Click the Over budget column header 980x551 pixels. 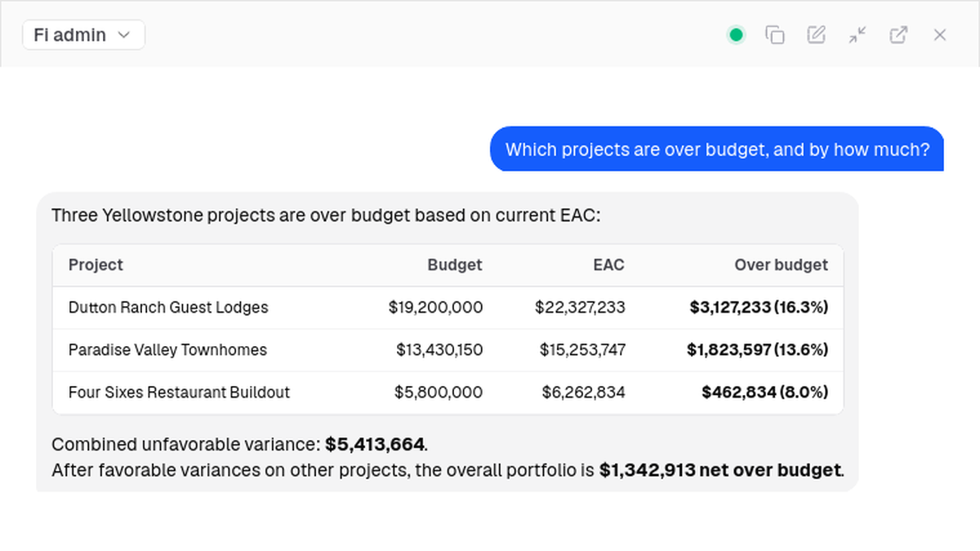pos(781,264)
